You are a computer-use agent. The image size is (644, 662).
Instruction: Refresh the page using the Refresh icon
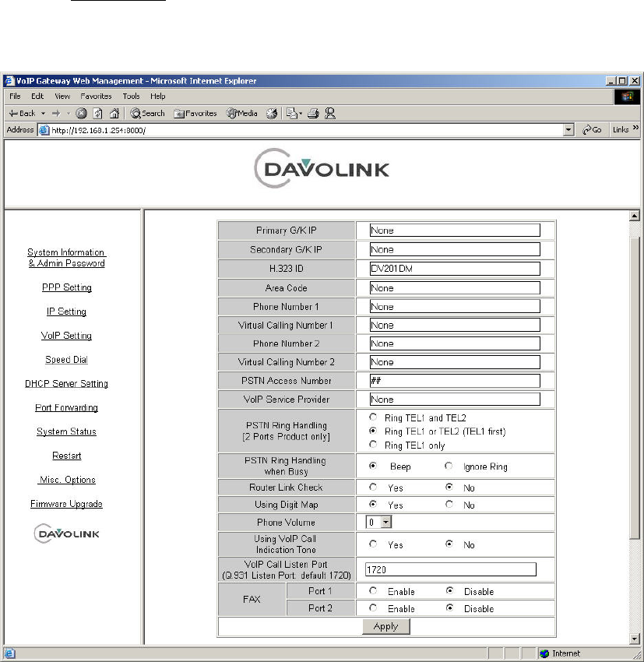click(x=97, y=113)
